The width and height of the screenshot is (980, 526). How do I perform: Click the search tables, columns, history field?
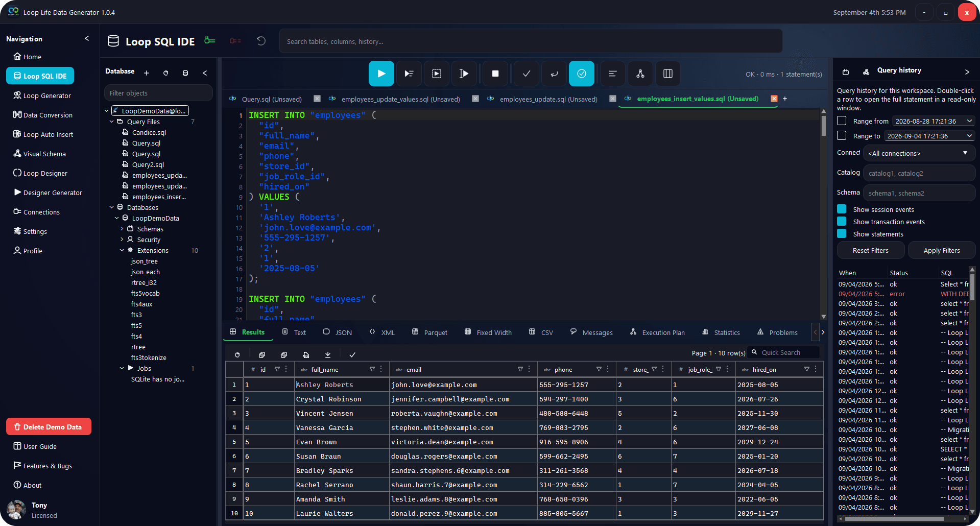pyautogui.click(x=531, y=41)
